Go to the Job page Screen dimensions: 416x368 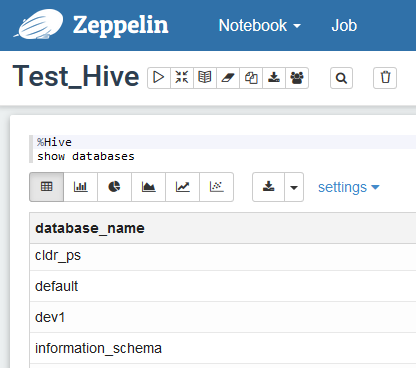click(344, 25)
